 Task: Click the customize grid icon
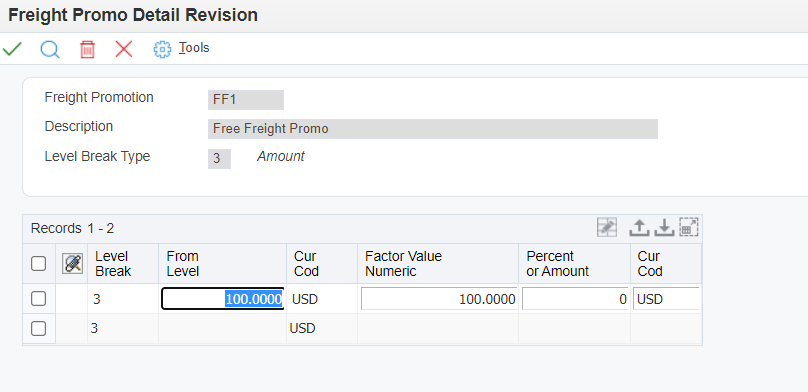[607, 227]
